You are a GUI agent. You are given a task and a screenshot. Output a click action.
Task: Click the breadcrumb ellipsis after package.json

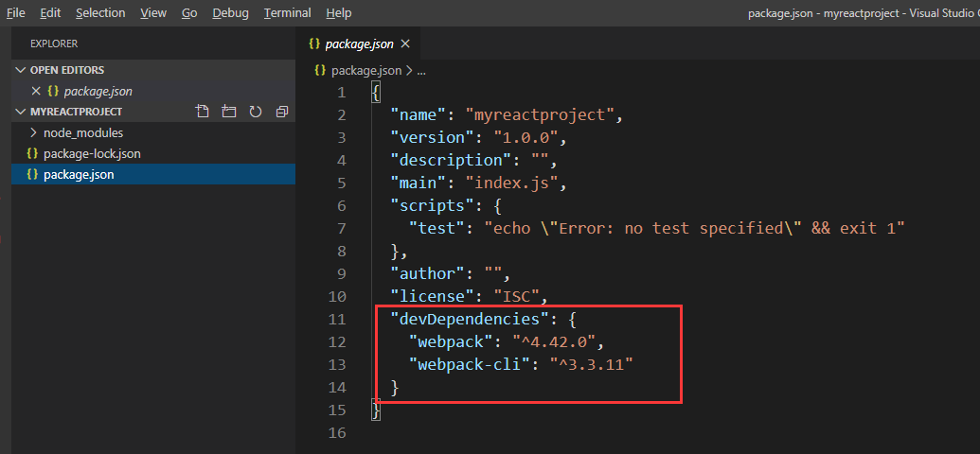coord(420,71)
